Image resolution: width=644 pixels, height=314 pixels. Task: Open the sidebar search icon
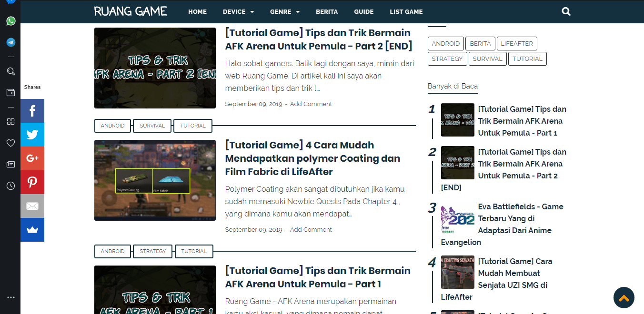point(10,71)
